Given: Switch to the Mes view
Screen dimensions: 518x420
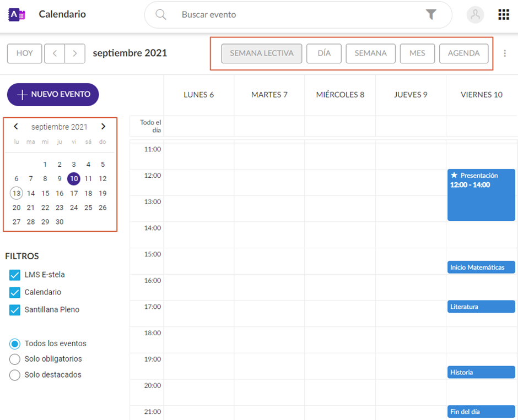Looking at the screenshot, I should 417,53.
